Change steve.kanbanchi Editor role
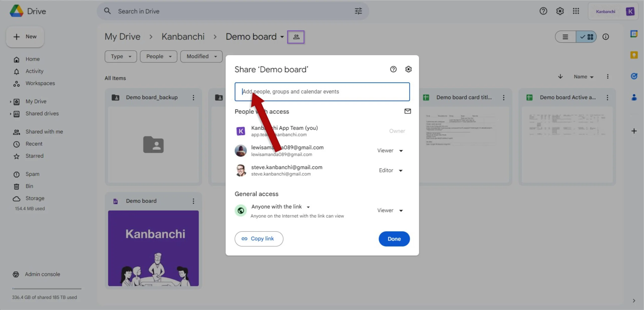The image size is (644, 310). [x=391, y=170]
